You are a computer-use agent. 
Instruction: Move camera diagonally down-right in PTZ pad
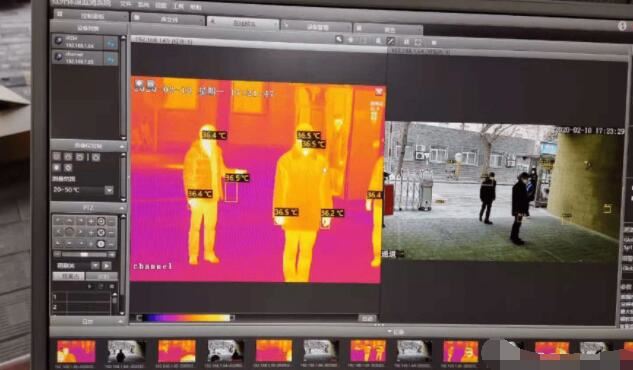click(80, 243)
